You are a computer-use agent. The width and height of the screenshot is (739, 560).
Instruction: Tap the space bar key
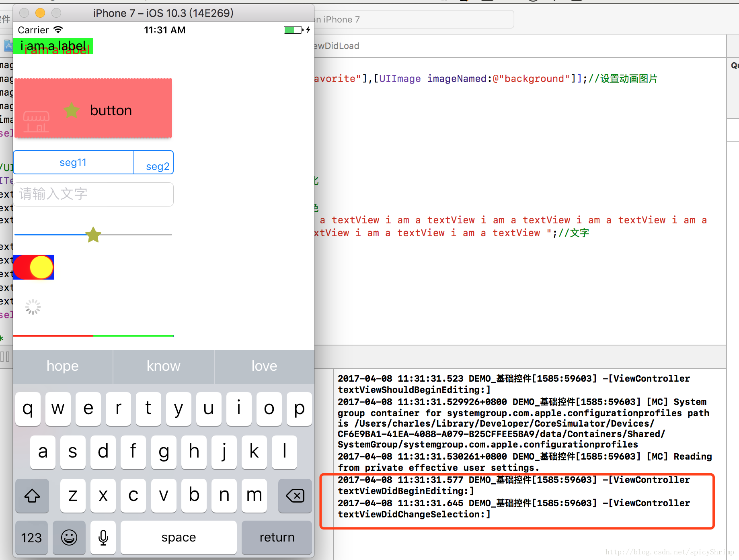tap(179, 538)
